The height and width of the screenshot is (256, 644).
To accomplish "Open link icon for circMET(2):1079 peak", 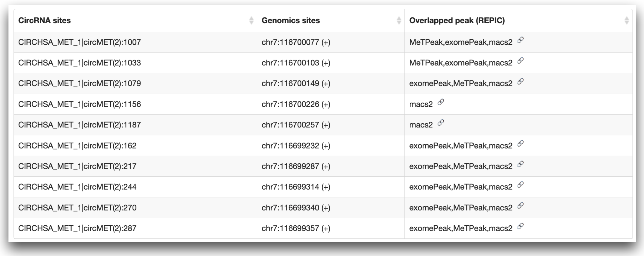I will click(520, 81).
